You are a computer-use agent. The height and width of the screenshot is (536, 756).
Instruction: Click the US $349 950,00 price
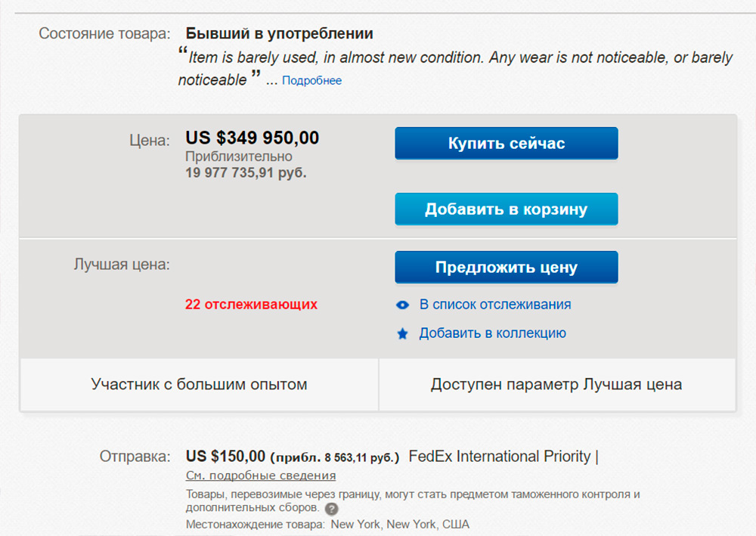coord(253,138)
